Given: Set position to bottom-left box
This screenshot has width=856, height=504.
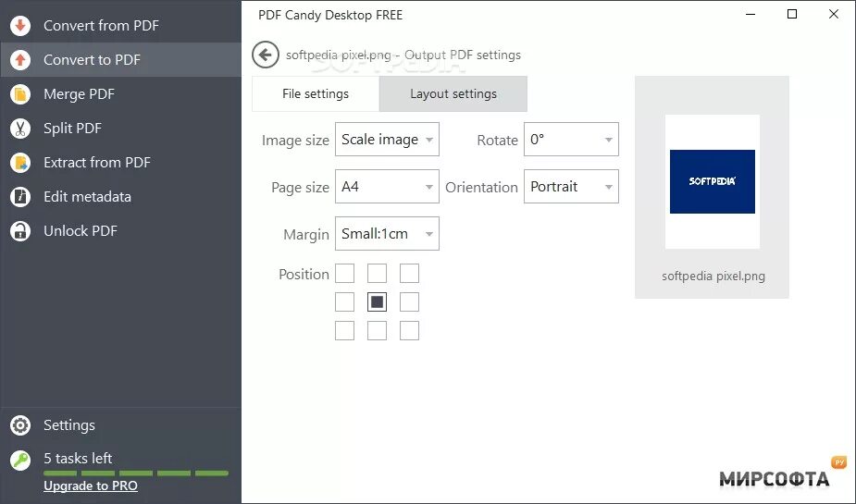Looking at the screenshot, I should (x=344, y=330).
